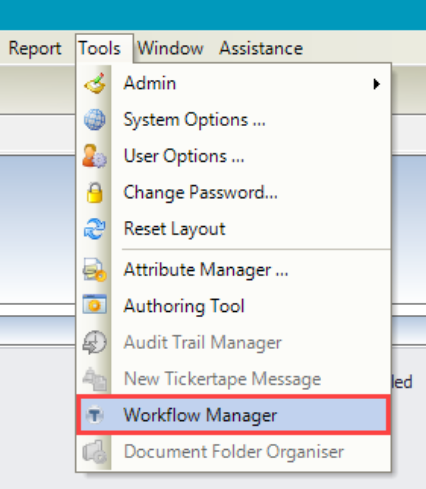Click the Document Folder Organiser icon
Image resolution: width=426 pixels, height=489 pixels.
(95, 452)
